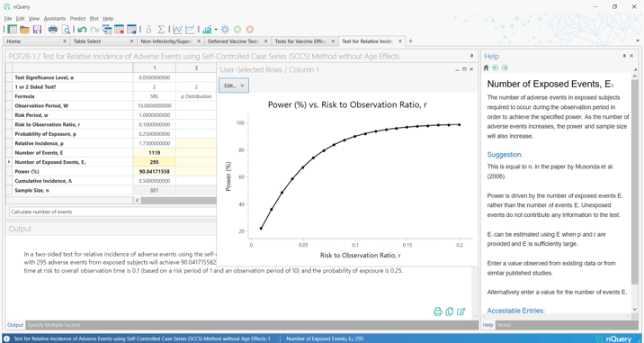Close the Table Select tab
Viewport: 644px width, 343px height.
tap(131, 41)
